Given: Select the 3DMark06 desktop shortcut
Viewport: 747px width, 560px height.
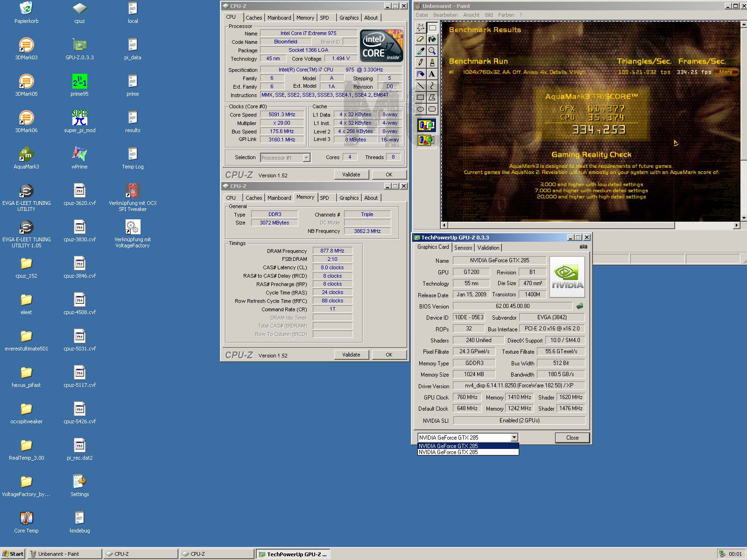Looking at the screenshot, I should [27, 122].
